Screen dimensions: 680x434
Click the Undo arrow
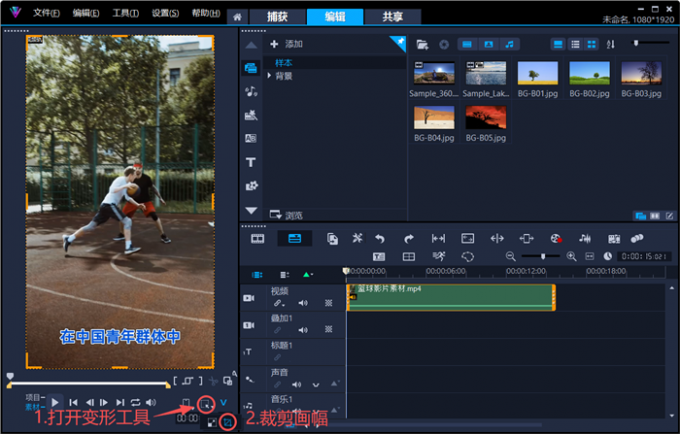point(380,238)
